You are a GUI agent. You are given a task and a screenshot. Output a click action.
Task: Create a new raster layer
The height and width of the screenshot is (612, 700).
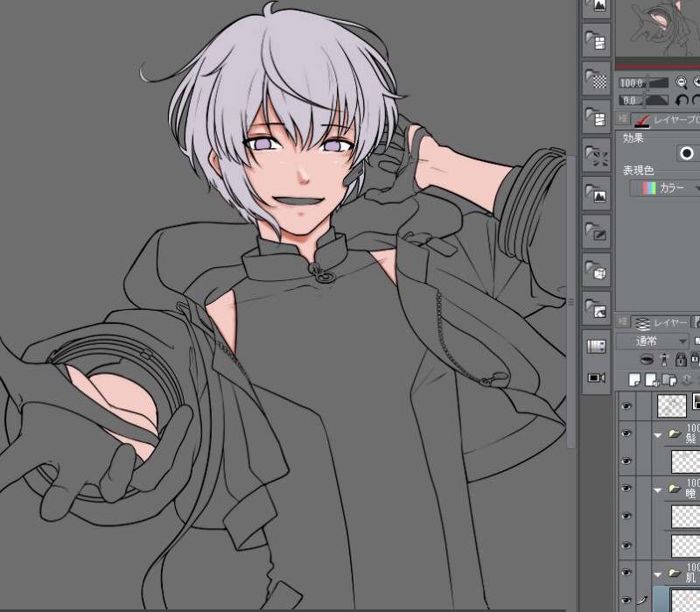633,380
